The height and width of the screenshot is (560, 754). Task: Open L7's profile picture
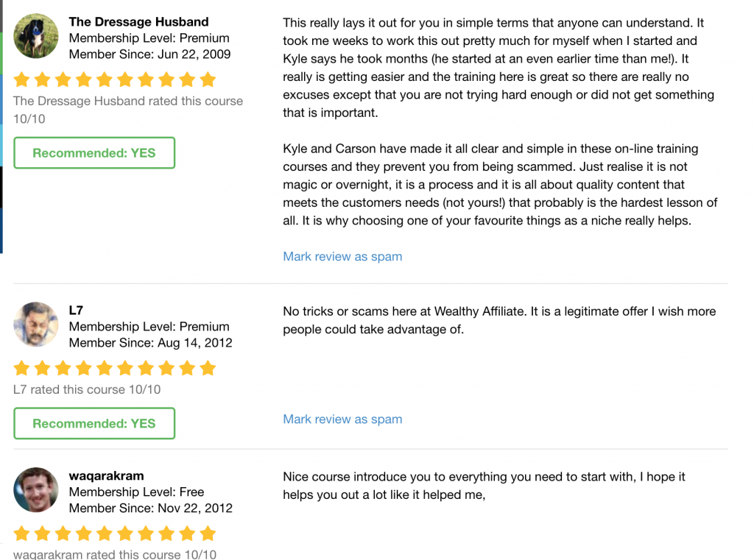[35, 325]
